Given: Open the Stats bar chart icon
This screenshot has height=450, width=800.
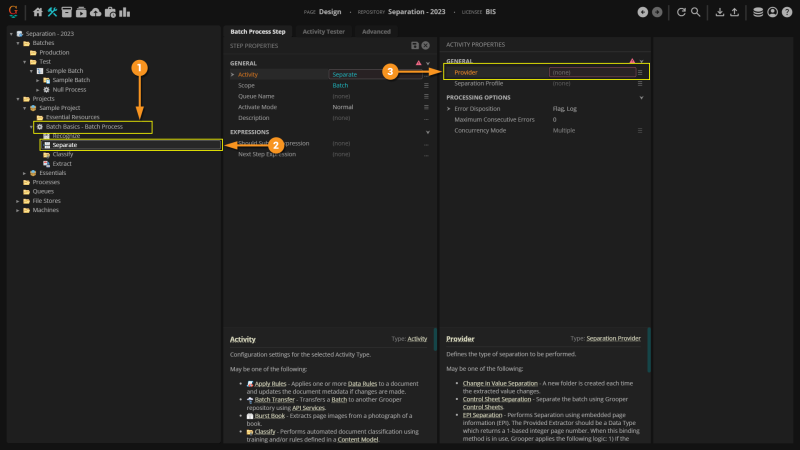Looking at the screenshot, I should [124, 12].
